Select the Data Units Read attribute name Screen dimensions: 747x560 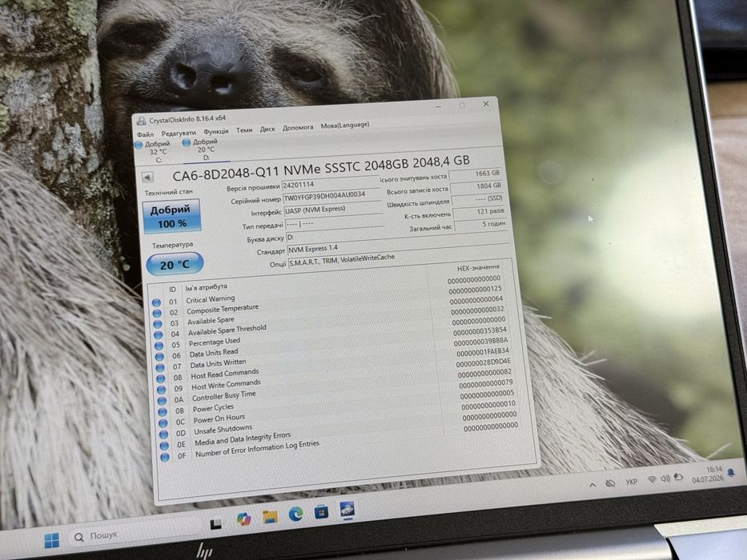[x=214, y=353]
